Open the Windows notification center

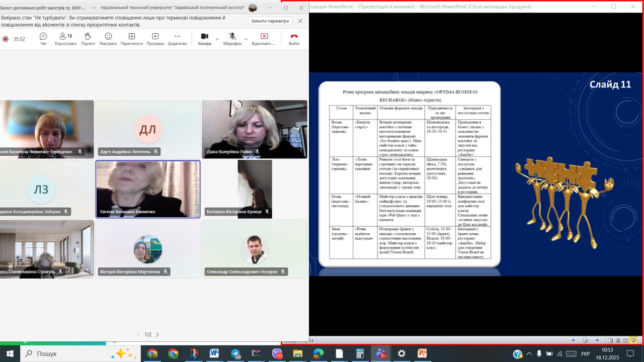pyautogui.click(x=630, y=353)
